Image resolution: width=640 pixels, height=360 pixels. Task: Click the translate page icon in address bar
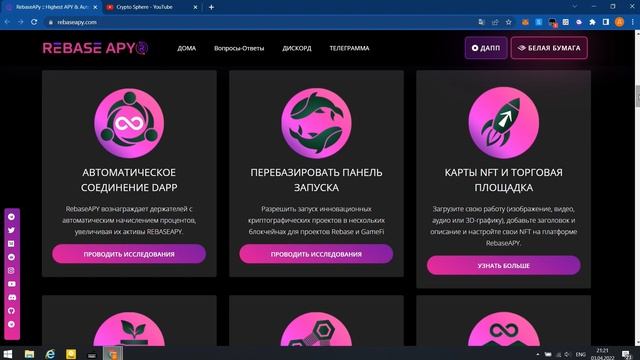[482, 22]
